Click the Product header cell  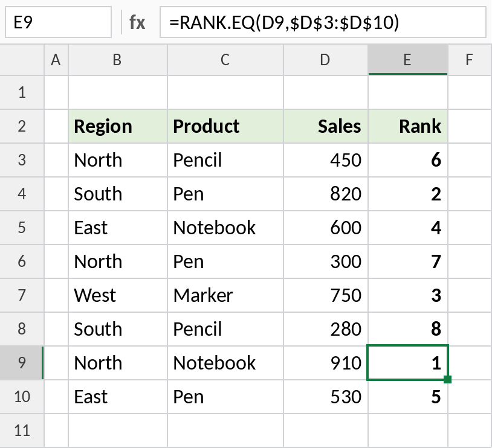pyautogui.click(x=225, y=126)
